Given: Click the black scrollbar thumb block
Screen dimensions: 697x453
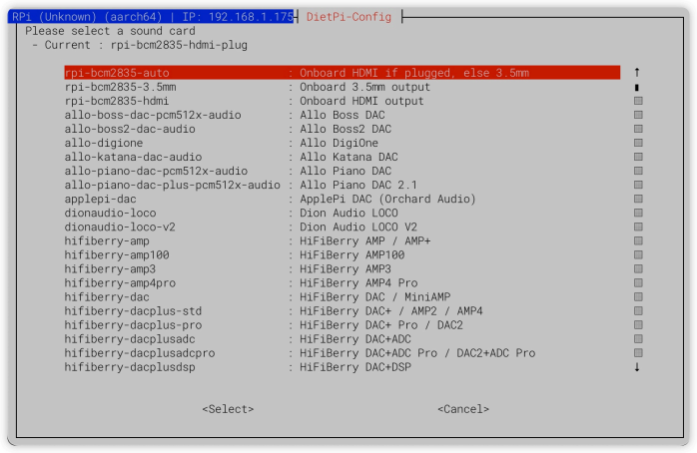Looking at the screenshot, I should tap(637, 87).
